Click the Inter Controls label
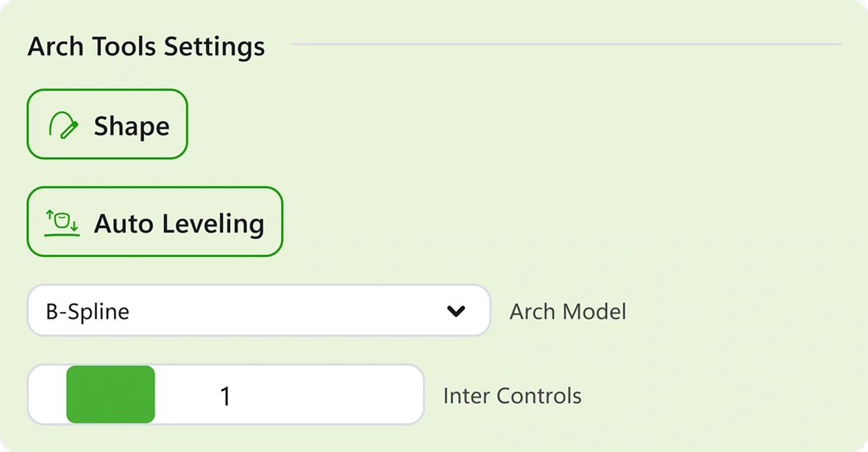Image resolution: width=868 pixels, height=452 pixels. point(513,396)
